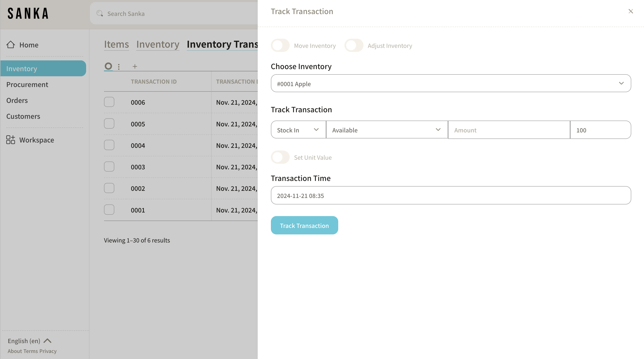
Task: Open the three-dot view options menu
Action: (119, 67)
